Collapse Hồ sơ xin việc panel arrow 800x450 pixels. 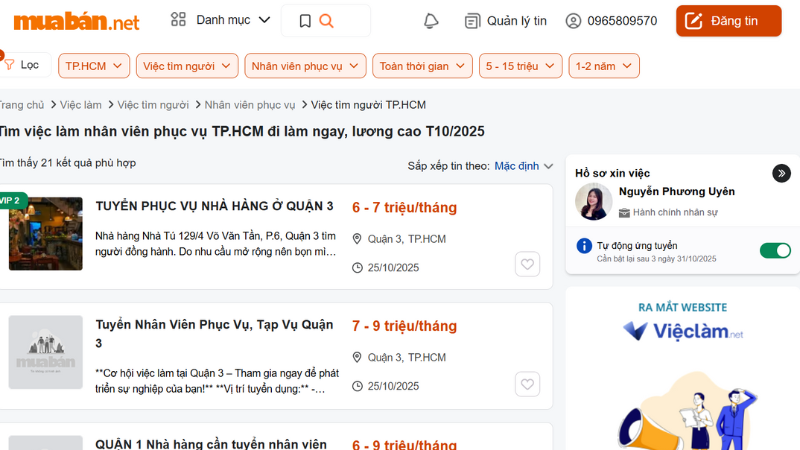(x=781, y=173)
